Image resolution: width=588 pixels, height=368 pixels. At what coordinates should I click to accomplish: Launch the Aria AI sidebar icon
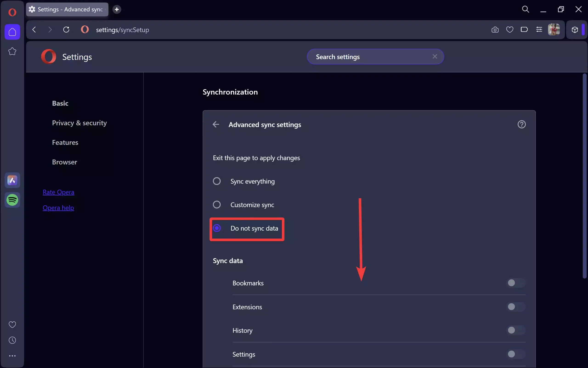coord(12,180)
